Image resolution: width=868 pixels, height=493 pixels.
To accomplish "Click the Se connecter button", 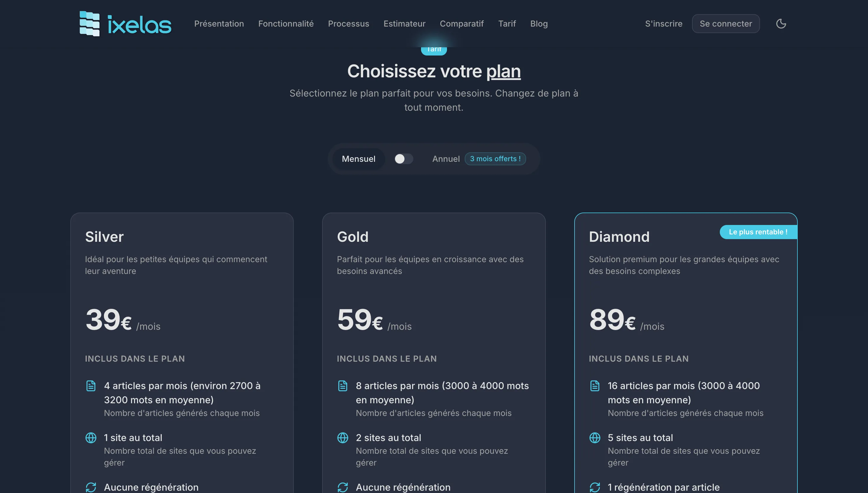I will coord(725,24).
